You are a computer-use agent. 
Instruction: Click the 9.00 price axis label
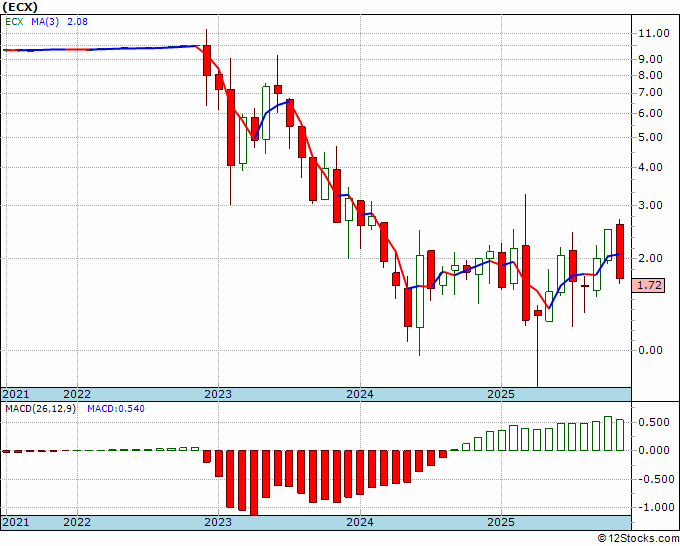click(651, 59)
